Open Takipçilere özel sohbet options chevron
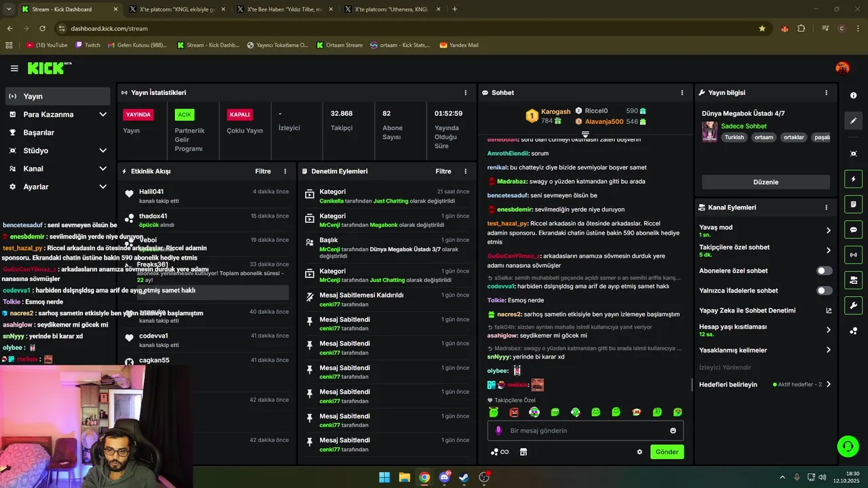 coord(828,251)
